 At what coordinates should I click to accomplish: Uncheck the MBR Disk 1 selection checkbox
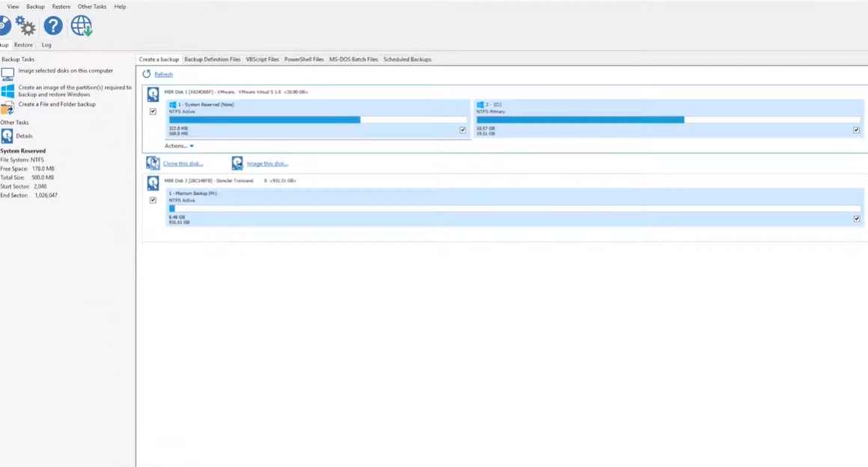click(x=153, y=111)
